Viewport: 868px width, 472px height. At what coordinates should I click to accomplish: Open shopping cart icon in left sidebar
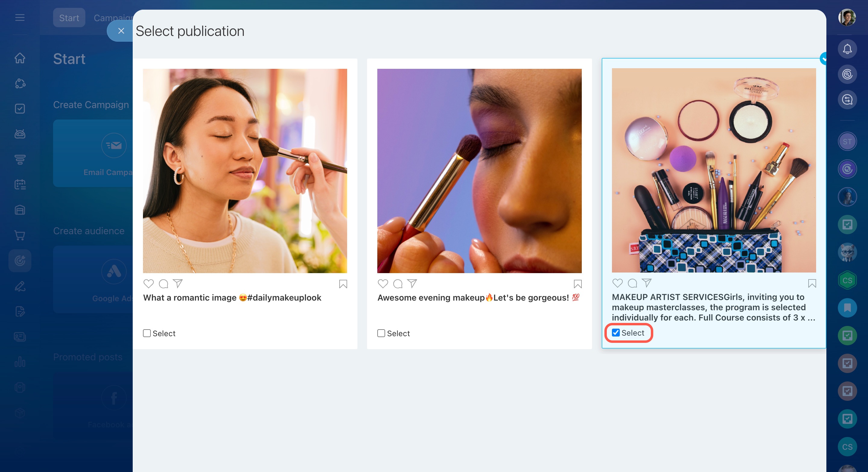click(20, 235)
